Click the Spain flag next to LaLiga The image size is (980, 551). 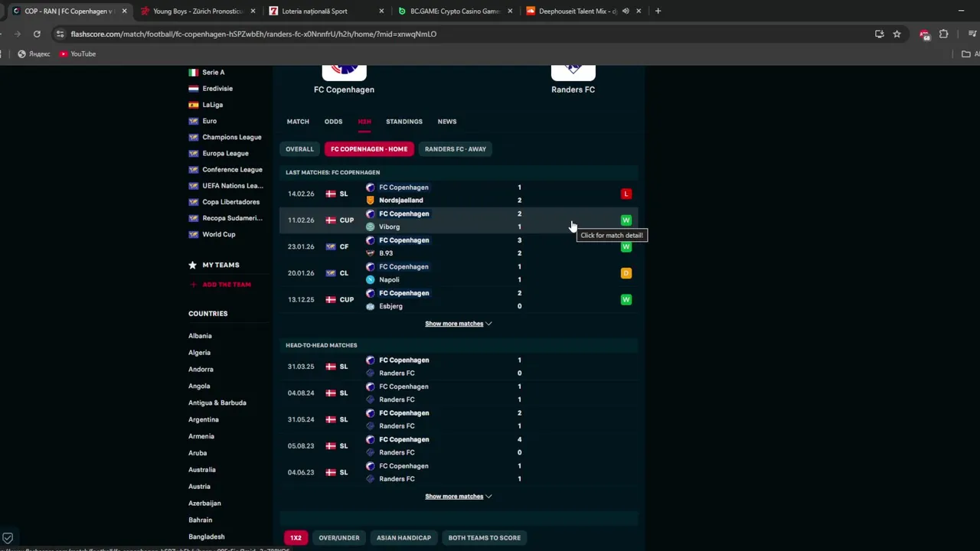[x=193, y=105]
